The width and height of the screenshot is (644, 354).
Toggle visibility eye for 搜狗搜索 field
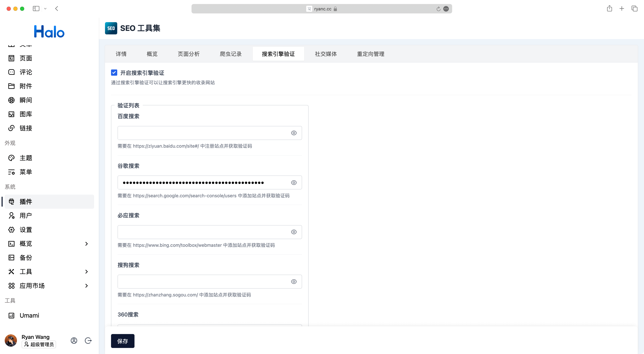point(294,282)
